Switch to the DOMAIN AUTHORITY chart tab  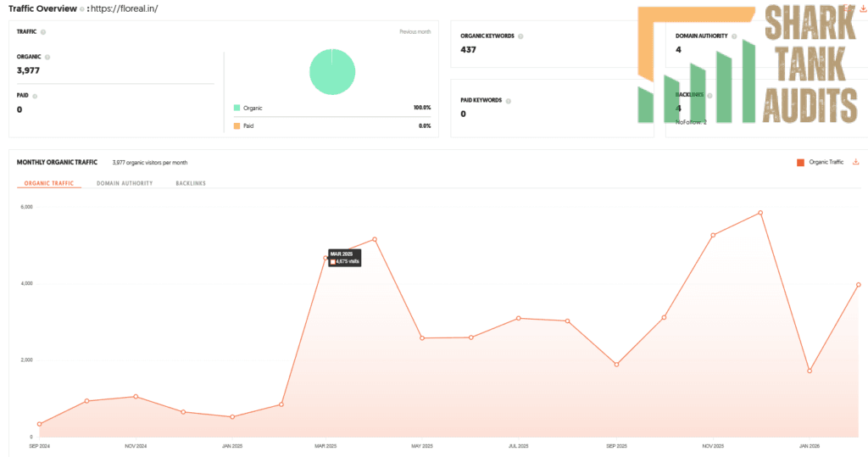[x=125, y=183]
